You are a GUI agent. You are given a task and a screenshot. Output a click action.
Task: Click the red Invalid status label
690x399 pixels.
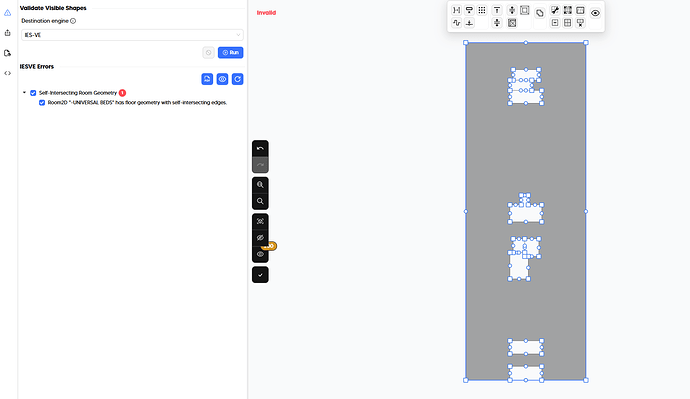[x=266, y=13]
